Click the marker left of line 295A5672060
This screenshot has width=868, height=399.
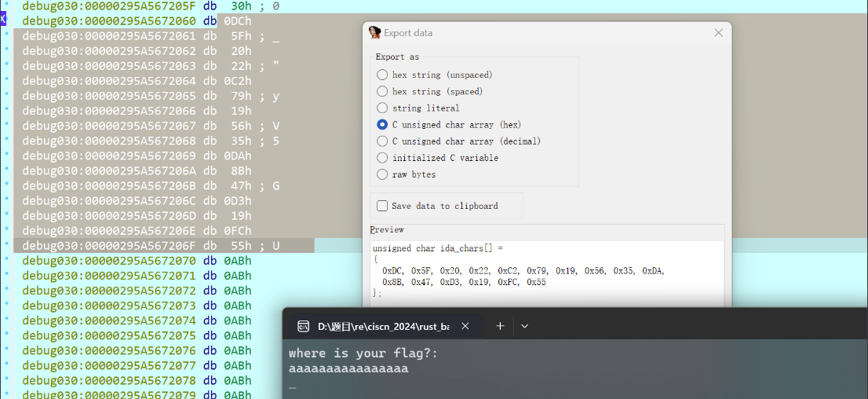(3, 21)
